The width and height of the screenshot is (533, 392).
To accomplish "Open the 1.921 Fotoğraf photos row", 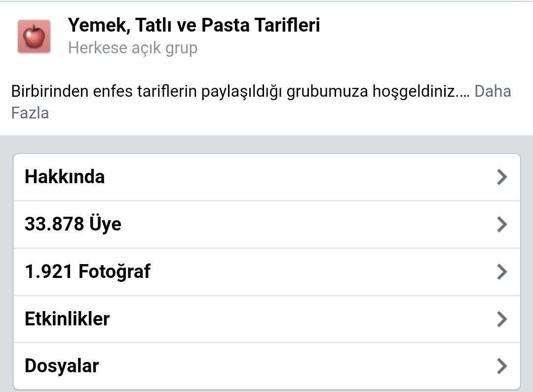I will 267,272.
